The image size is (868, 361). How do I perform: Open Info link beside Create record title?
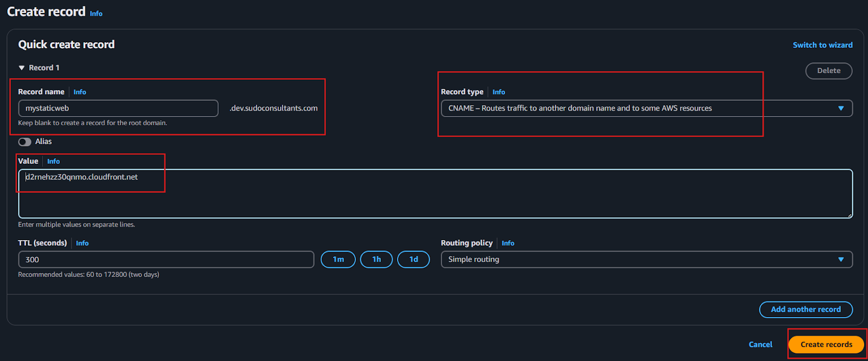point(96,14)
